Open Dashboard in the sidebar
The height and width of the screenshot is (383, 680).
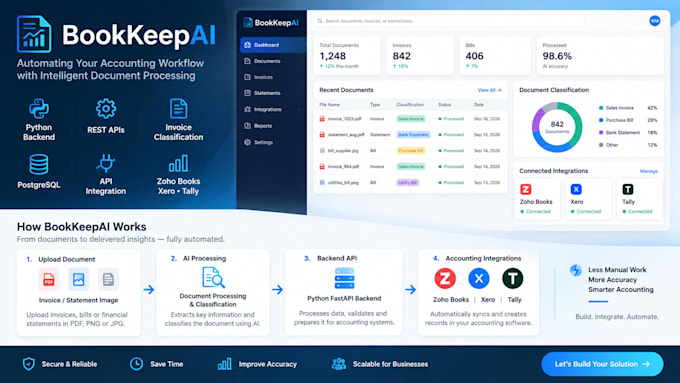[x=273, y=45]
